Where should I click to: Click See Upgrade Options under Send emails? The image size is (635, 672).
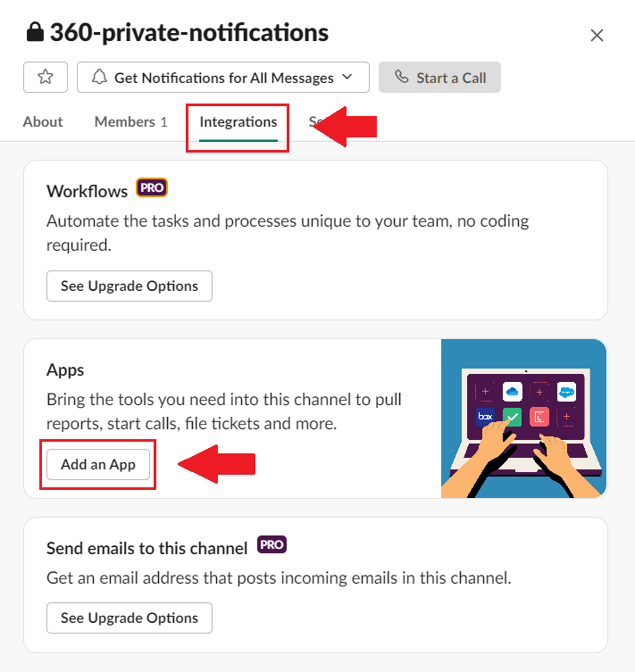130,618
